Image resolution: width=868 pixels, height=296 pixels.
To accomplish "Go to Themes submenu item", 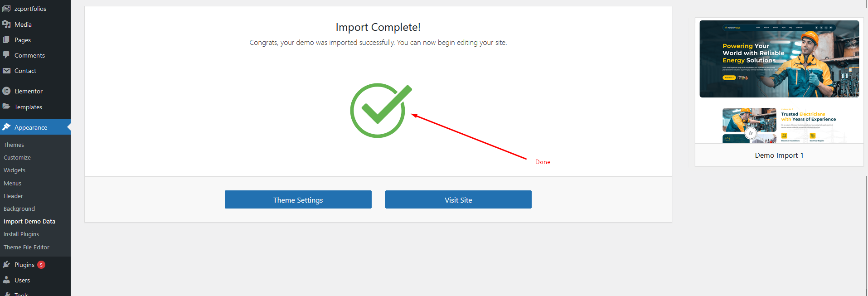I will click(x=14, y=145).
